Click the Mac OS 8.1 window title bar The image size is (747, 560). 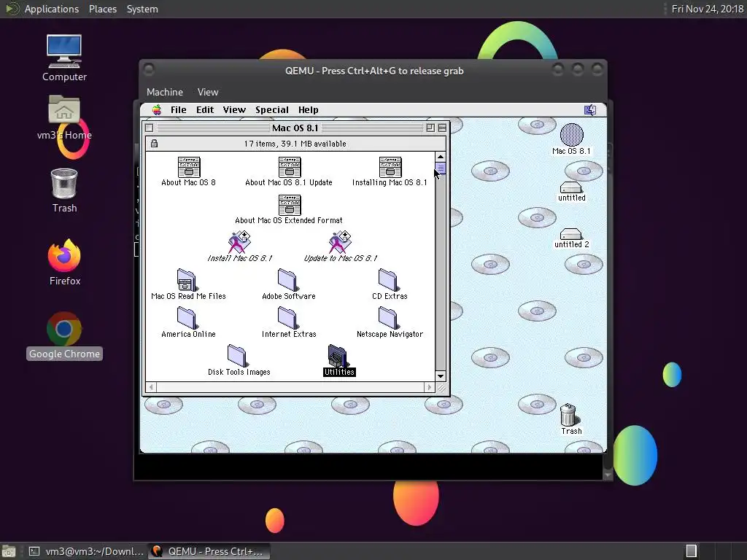tap(295, 128)
